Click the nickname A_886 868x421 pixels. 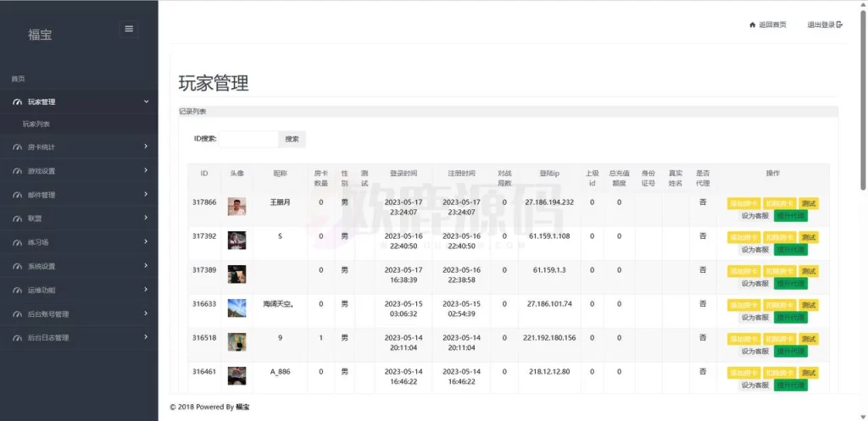(280, 372)
